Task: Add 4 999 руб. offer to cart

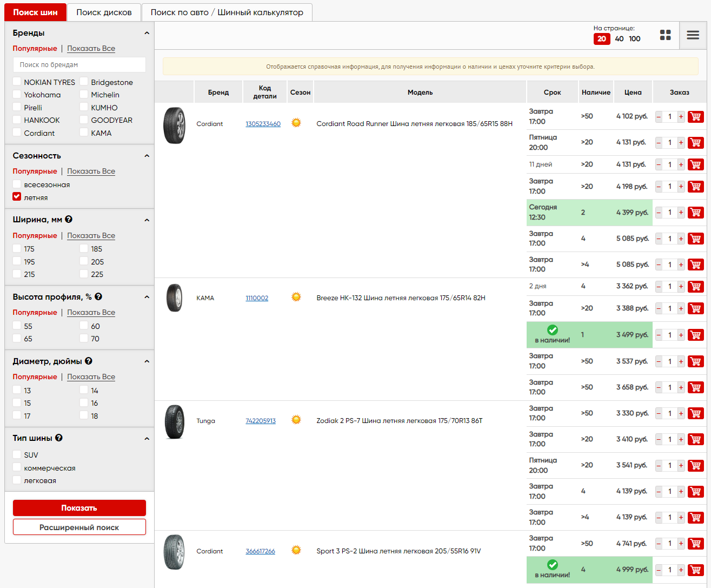Action: (x=696, y=570)
